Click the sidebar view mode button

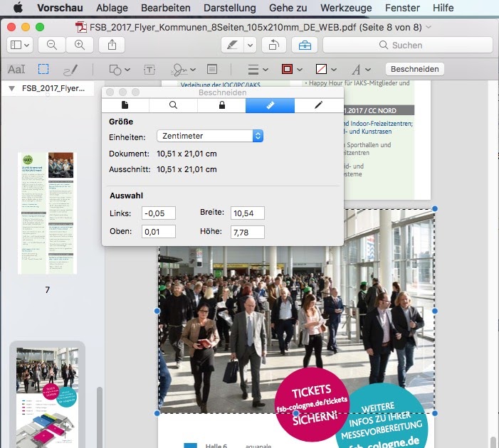(x=20, y=45)
